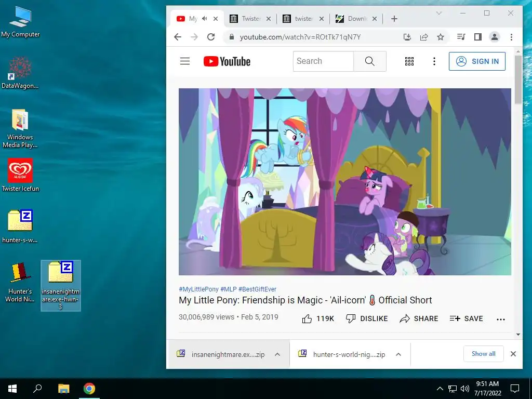Go to YouTube home via logo
The width and height of the screenshot is (532, 399).
tap(227, 61)
